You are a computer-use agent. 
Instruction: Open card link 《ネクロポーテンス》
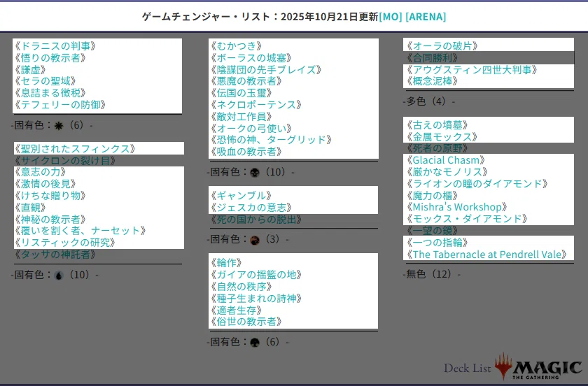click(x=255, y=105)
